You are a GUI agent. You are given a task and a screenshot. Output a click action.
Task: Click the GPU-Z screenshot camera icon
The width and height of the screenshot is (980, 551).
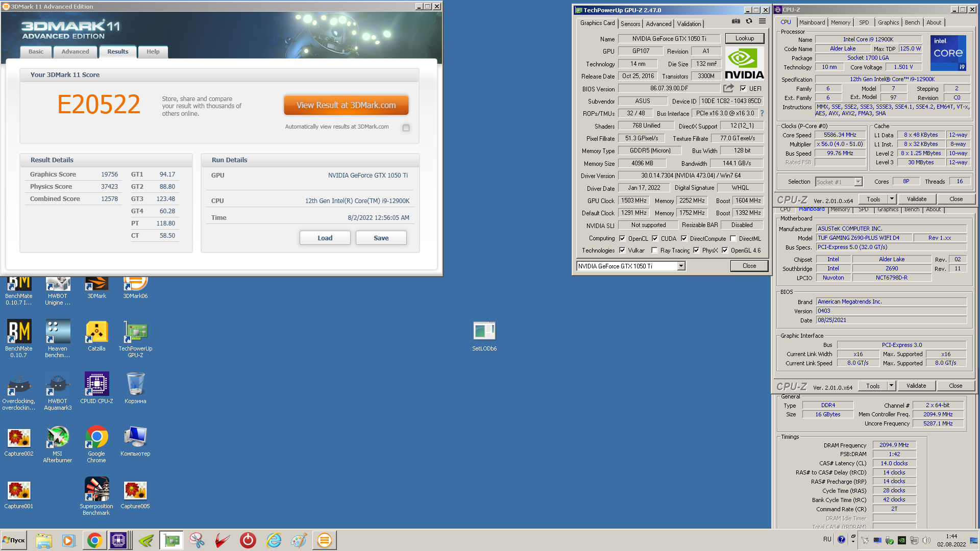click(x=736, y=21)
